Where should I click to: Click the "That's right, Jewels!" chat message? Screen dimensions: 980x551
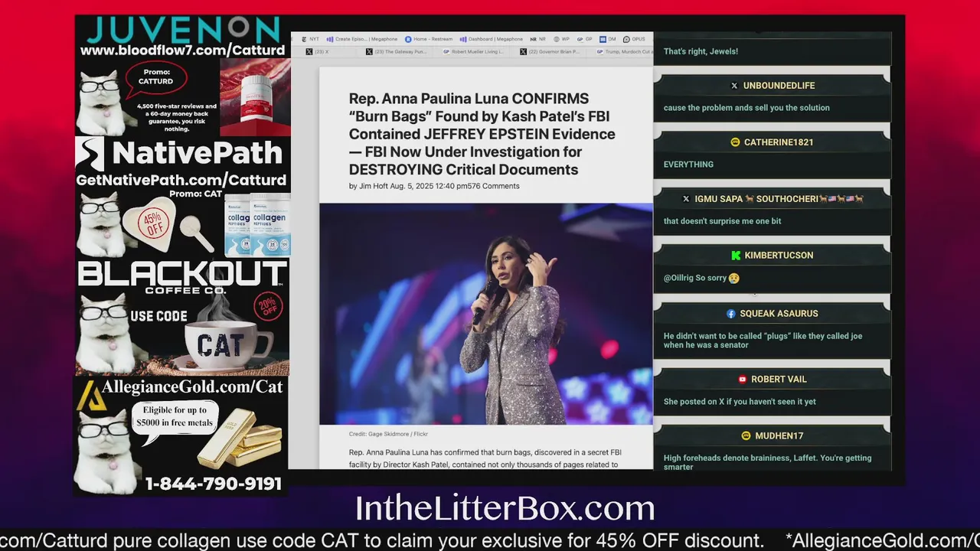(x=701, y=51)
